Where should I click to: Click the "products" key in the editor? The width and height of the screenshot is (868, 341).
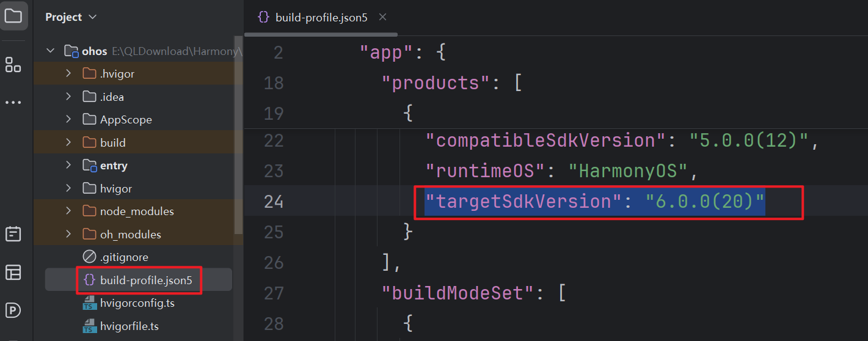436,82
